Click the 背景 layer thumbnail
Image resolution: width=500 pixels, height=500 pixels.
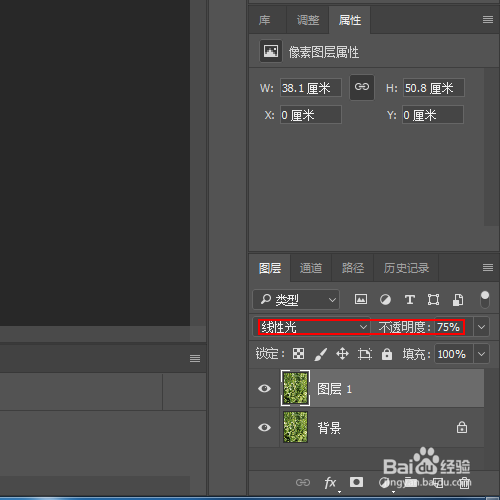(x=295, y=427)
